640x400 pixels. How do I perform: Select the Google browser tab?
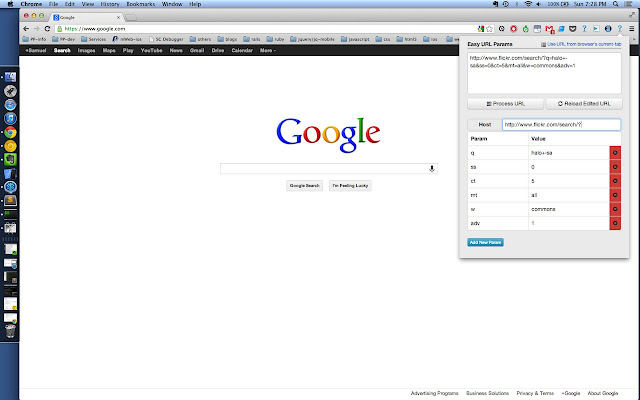click(x=87, y=17)
